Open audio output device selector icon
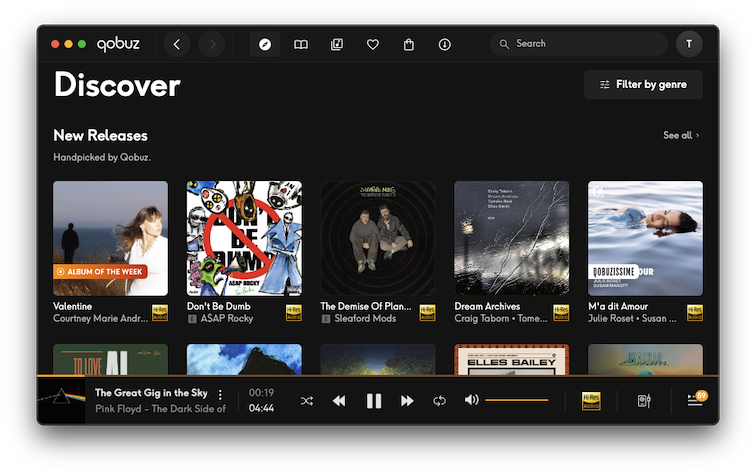 point(644,400)
